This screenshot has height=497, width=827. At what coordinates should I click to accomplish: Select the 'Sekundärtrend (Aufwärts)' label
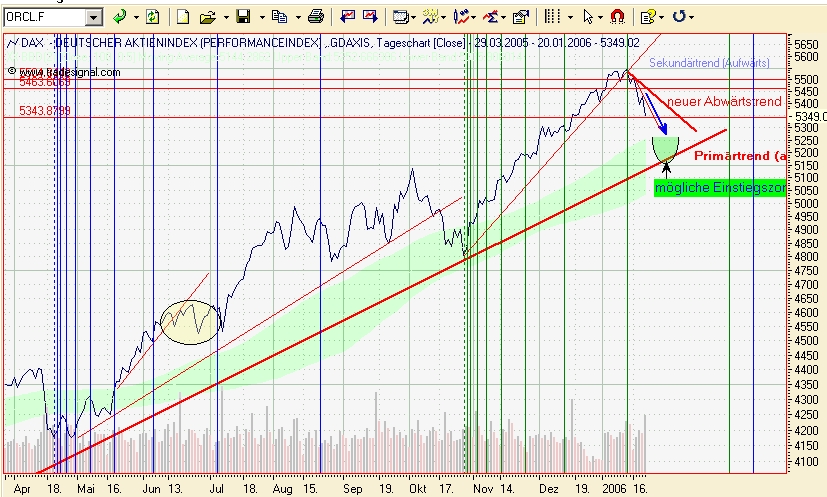[x=709, y=63]
